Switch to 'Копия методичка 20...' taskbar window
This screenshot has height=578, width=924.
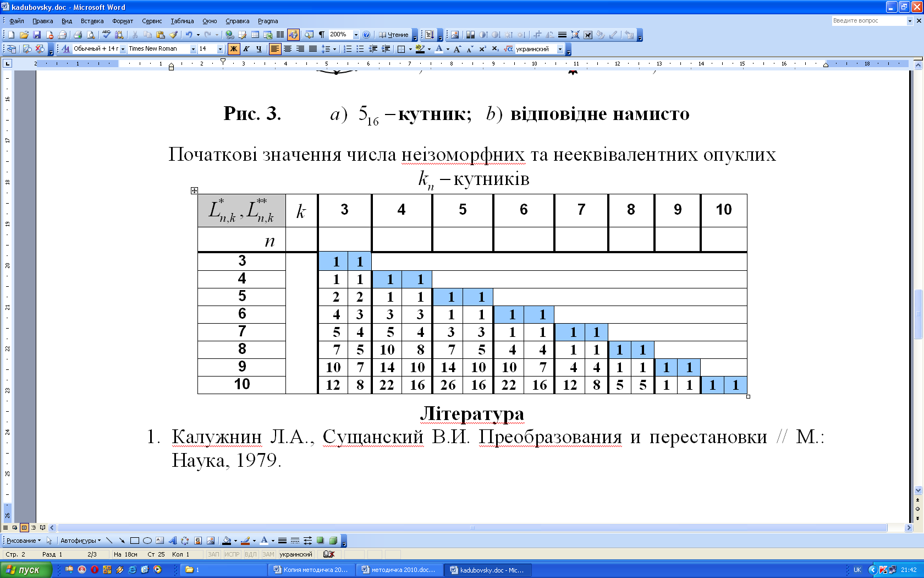click(x=311, y=570)
